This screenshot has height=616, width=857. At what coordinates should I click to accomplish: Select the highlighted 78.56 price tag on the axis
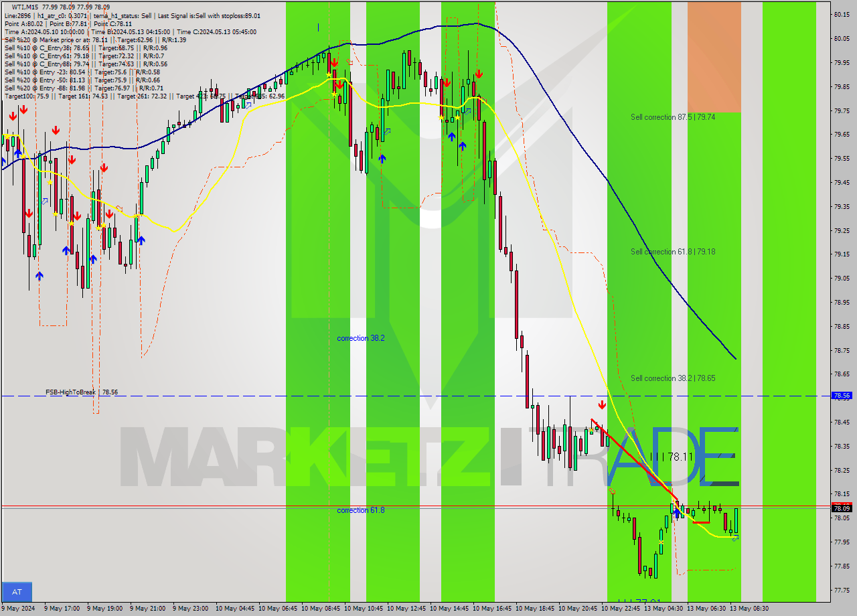pos(842,396)
